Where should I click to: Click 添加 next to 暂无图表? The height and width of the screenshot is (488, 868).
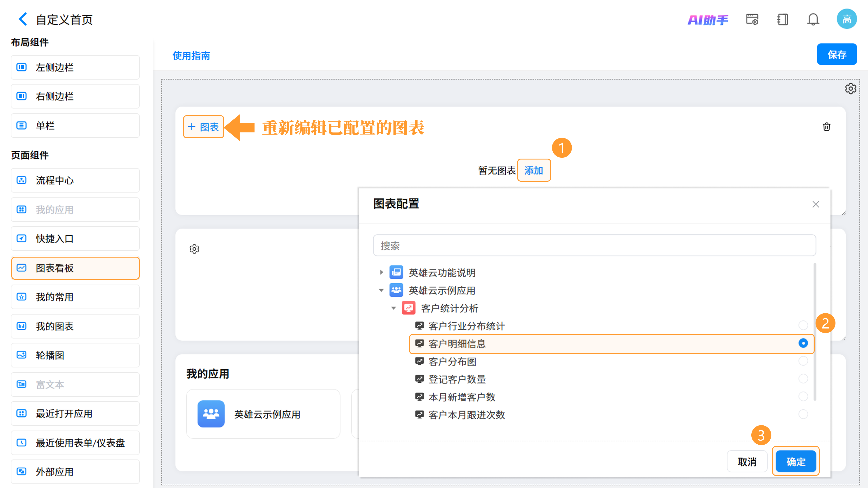534,170
